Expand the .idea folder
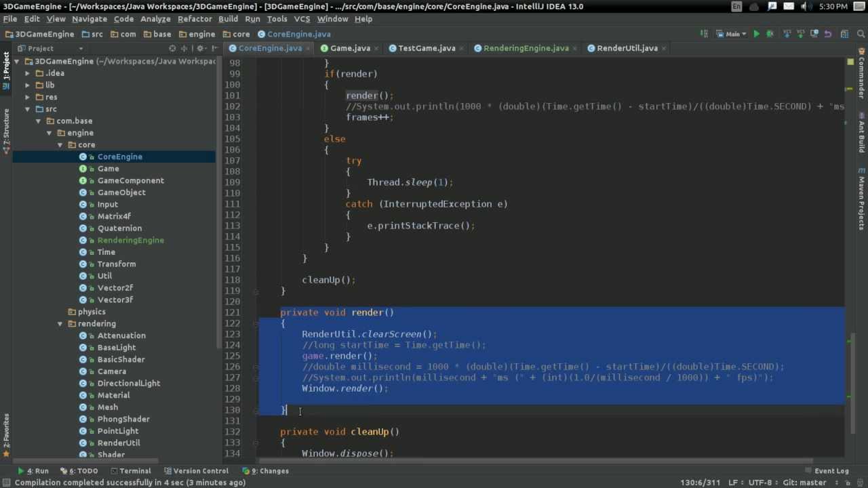The width and height of the screenshot is (868, 488). pyautogui.click(x=28, y=73)
